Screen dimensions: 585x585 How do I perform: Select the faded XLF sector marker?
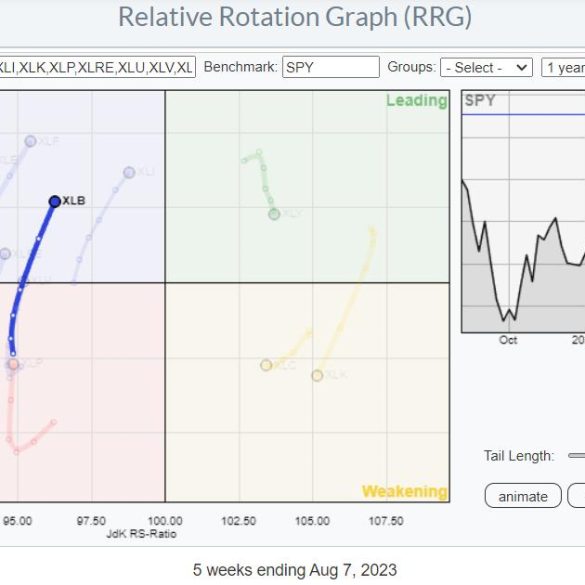31,141
